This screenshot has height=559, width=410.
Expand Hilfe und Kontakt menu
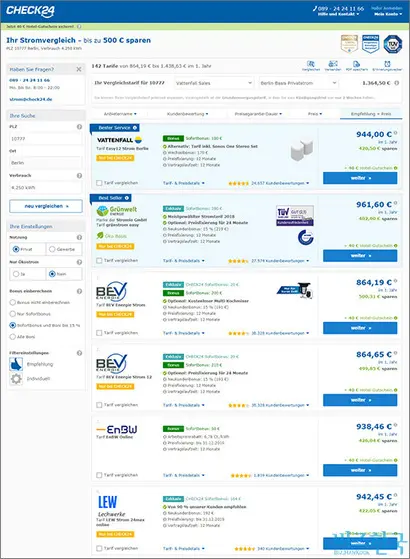pyautogui.click(x=338, y=14)
